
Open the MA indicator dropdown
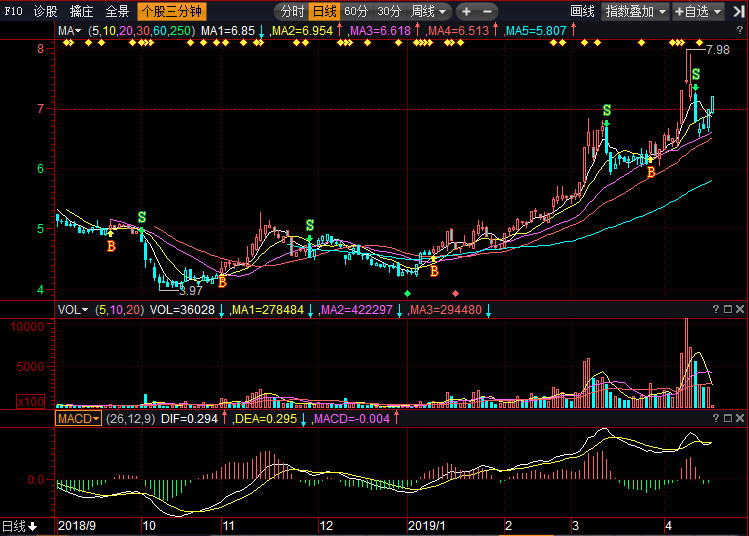[x=69, y=31]
